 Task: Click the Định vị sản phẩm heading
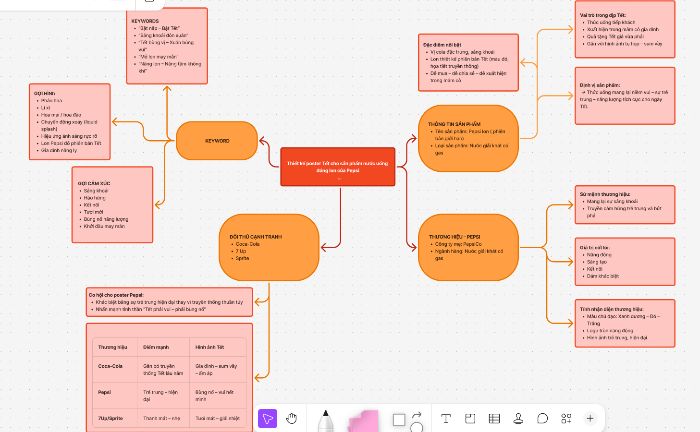600,85
